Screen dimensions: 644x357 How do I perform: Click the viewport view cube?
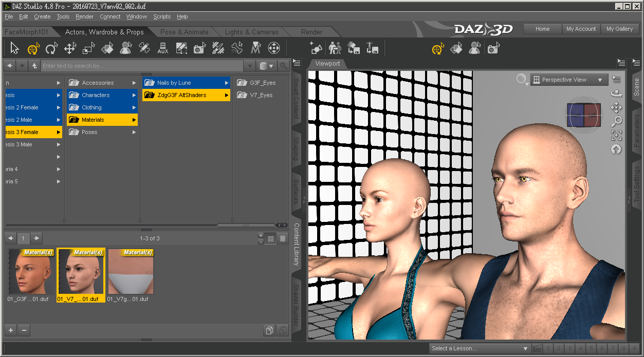(x=584, y=115)
